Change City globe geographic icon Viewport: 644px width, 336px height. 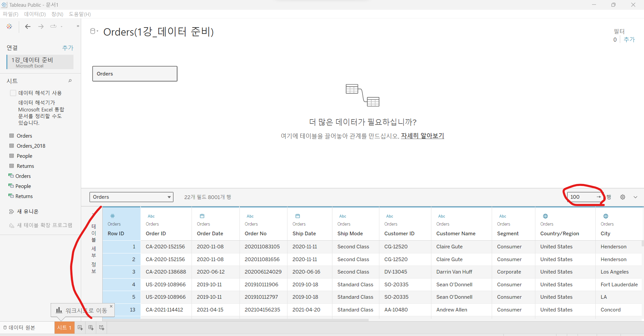click(x=606, y=216)
